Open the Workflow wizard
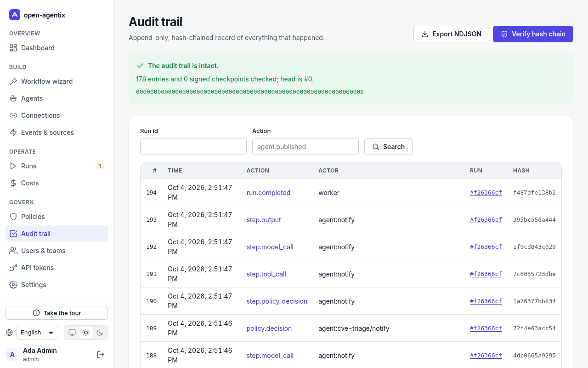588x368 pixels. (x=57, y=81)
